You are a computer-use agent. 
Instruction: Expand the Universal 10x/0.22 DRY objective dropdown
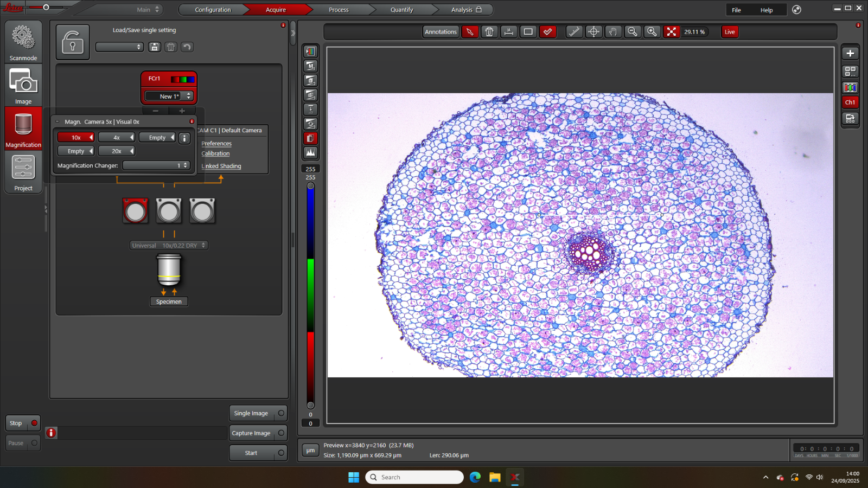tap(169, 246)
